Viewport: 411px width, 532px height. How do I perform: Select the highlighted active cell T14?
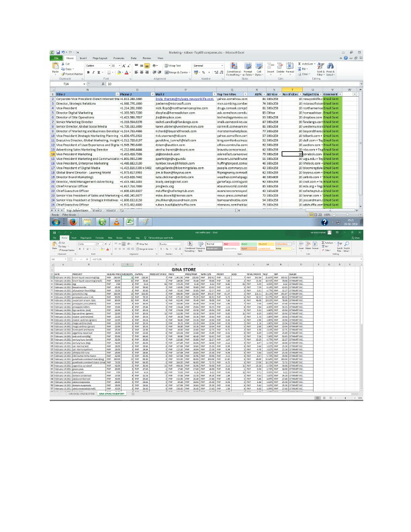pyautogui.click(x=292, y=154)
